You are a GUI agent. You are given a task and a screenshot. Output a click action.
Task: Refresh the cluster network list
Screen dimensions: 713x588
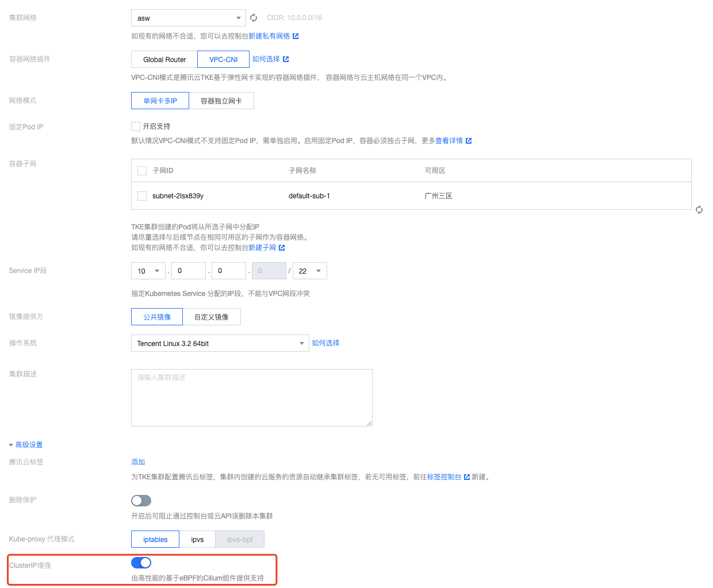tap(254, 18)
